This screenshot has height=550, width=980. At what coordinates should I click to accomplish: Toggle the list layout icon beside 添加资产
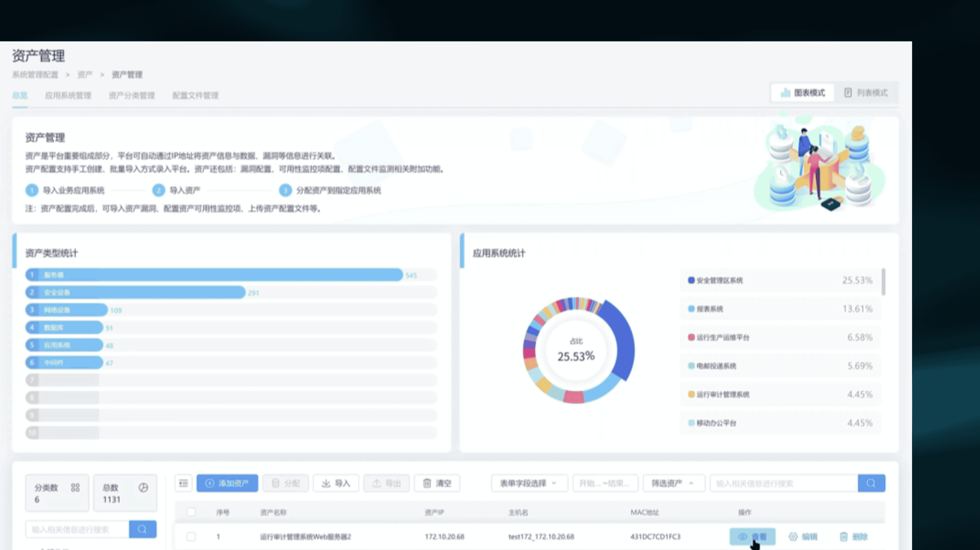(183, 483)
